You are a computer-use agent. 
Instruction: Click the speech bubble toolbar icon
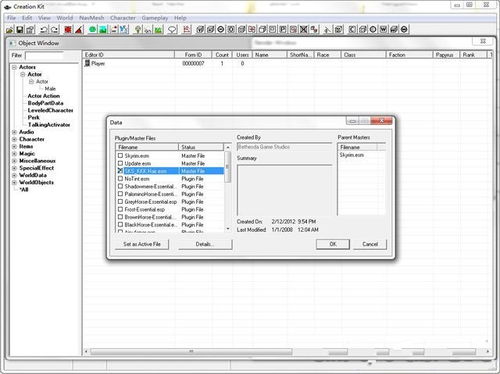(x=172, y=30)
